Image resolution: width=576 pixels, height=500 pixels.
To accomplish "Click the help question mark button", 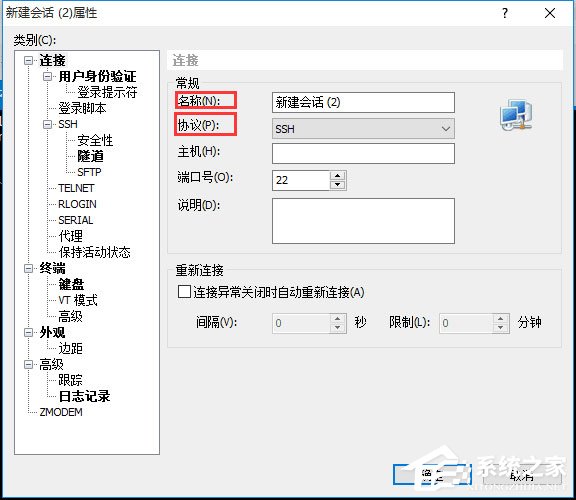I will pos(505,14).
